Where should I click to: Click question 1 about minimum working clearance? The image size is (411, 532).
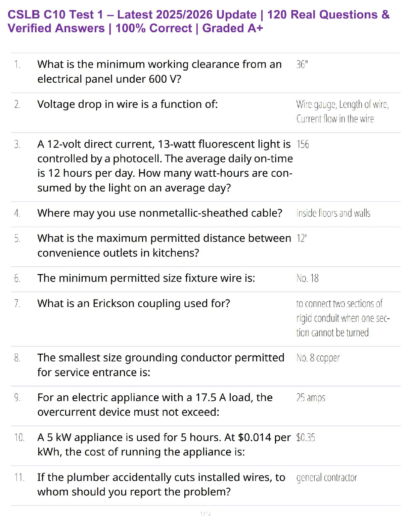pyautogui.click(x=159, y=72)
